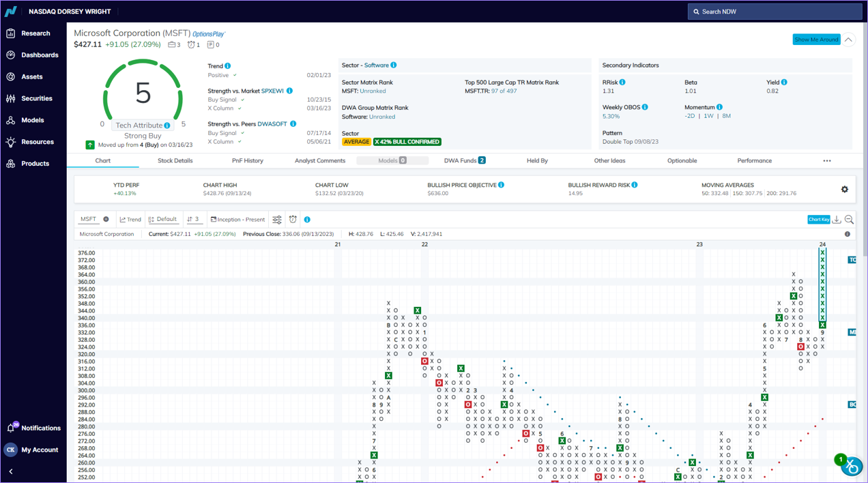The image size is (868, 483).
Task: Click the Bullish Reward Risk info icon
Action: click(x=635, y=185)
